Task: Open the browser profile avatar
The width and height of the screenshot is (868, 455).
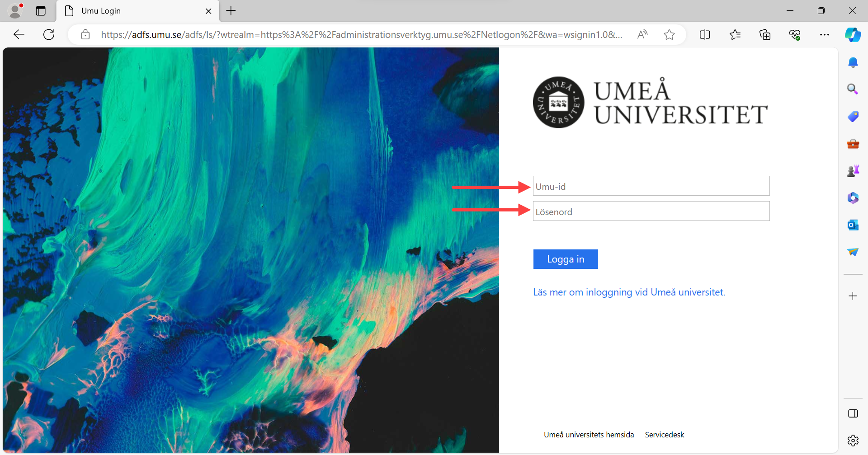Action: tap(15, 10)
